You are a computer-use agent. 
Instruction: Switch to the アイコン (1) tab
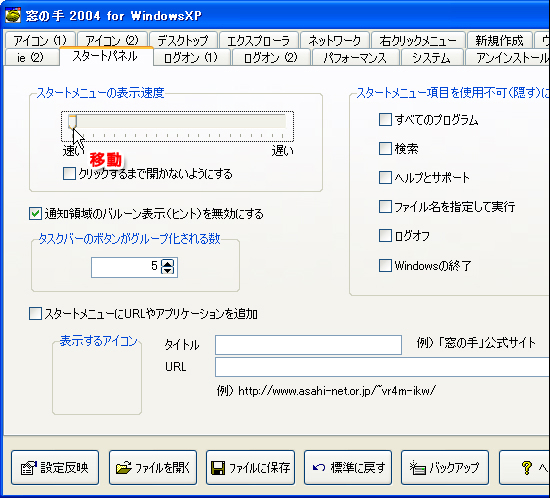pos(40,40)
